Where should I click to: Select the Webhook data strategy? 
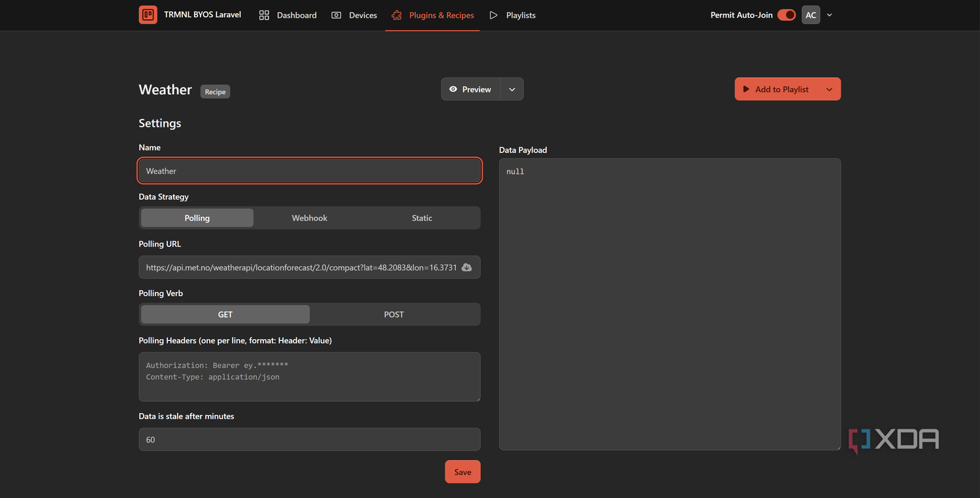pyautogui.click(x=310, y=218)
